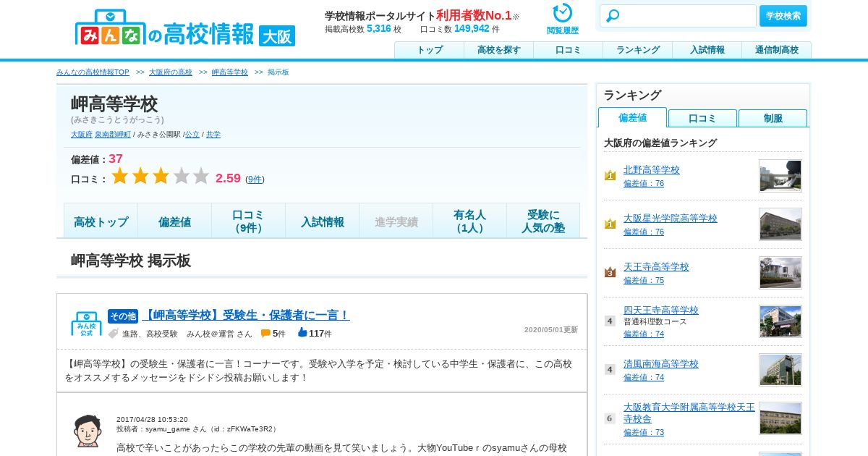Open 大阪教育大学附属高等学校天王寺校舎 link
Viewport: 868px width, 456px height.
[x=689, y=413]
